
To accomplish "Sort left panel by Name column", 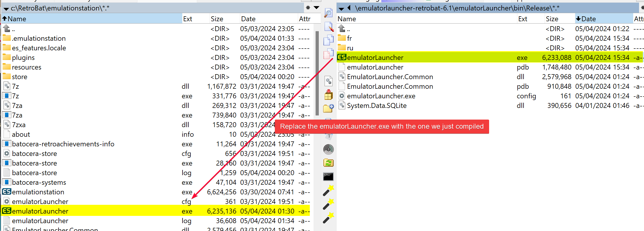I will coord(92,19).
